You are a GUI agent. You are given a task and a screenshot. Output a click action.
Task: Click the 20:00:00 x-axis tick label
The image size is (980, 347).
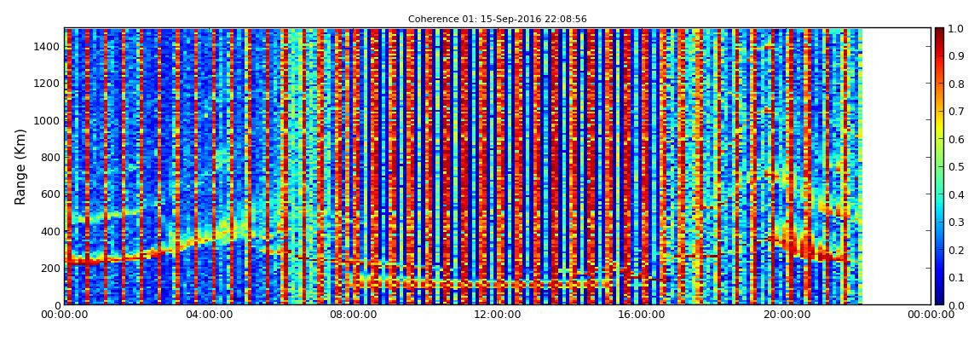(x=787, y=315)
